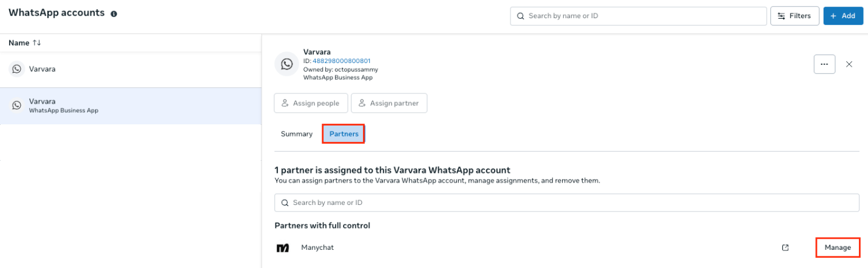Switch to the Summary tab

click(x=296, y=134)
